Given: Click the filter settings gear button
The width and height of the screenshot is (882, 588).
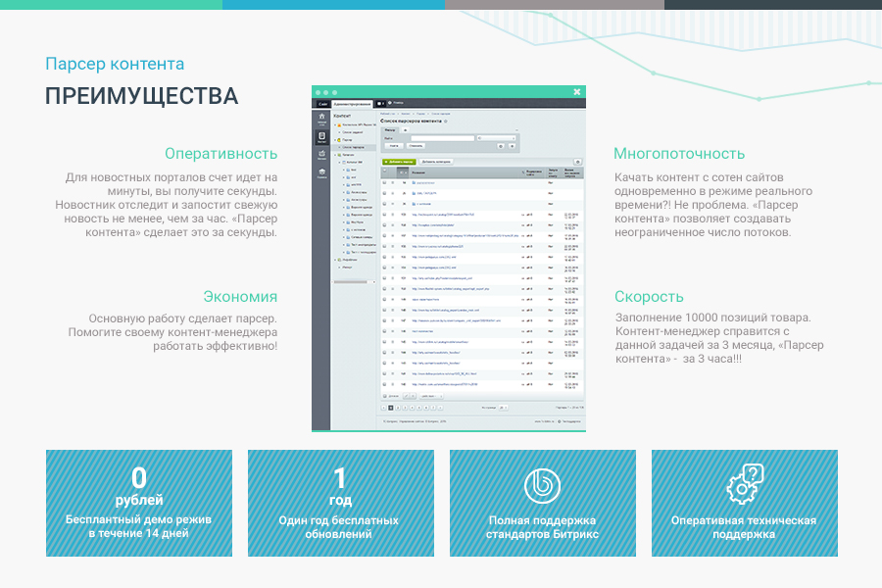Looking at the screenshot, I should (x=502, y=145).
